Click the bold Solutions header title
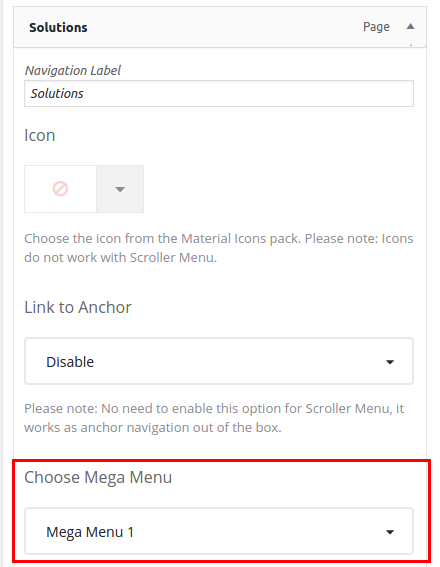The image size is (440, 567). pos(58,27)
